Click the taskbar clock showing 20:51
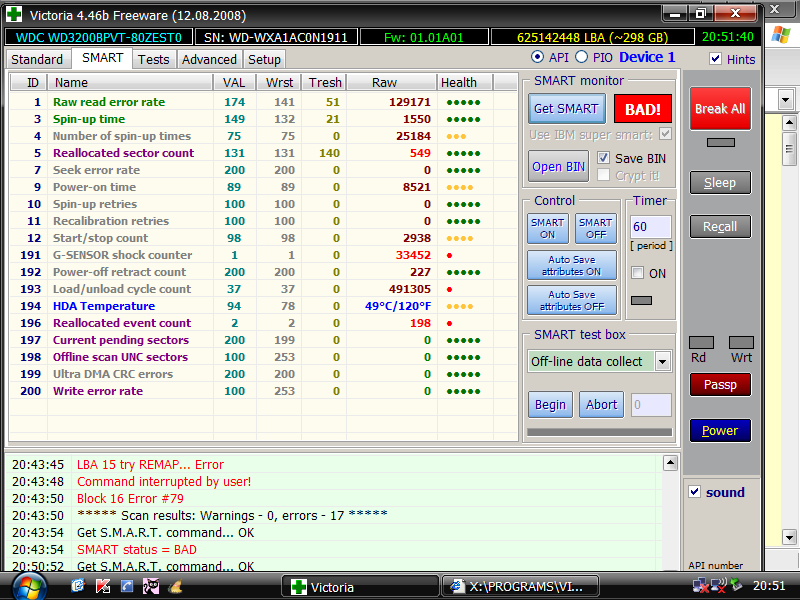The image size is (800, 600). (x=769, y=586)
